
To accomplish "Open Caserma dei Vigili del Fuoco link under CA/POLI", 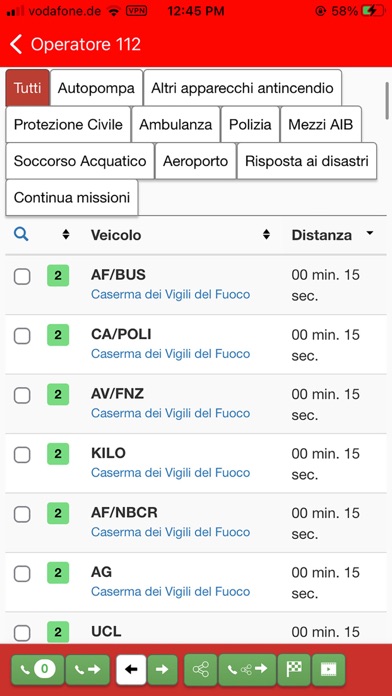I will pos(170,354).
